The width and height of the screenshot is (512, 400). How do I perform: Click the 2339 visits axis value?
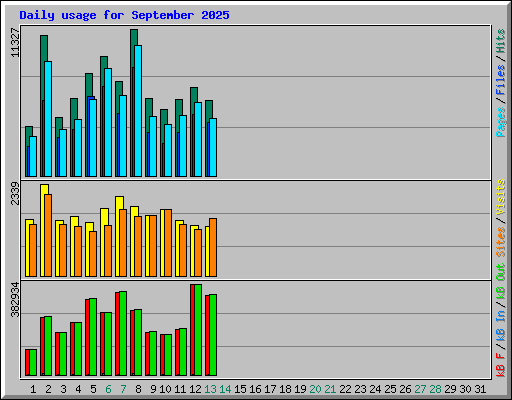15,193
